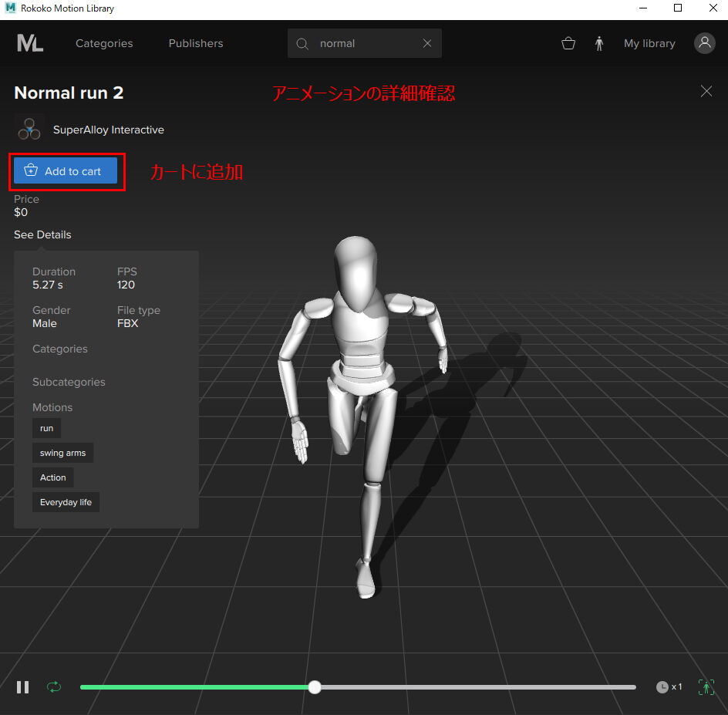The image size is (728, 715).
Task: Click the search magnifier icon
Action: click(302, 43)
